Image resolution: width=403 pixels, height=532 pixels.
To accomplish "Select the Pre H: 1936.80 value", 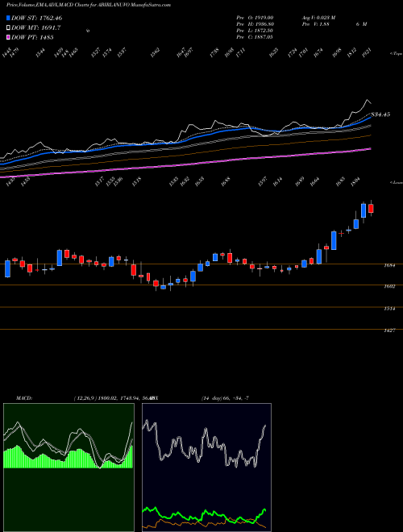I will (x=255, y=24).
